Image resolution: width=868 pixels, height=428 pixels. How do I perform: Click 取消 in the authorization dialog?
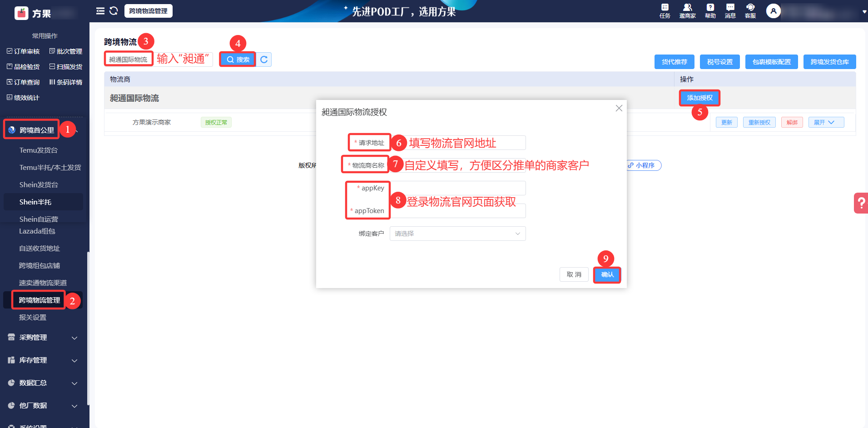(574, 274)
